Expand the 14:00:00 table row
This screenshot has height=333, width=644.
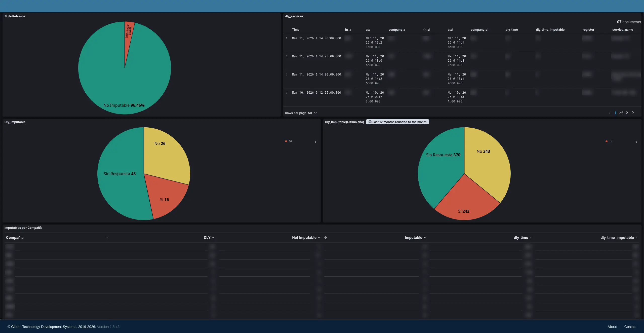[286, 38]
